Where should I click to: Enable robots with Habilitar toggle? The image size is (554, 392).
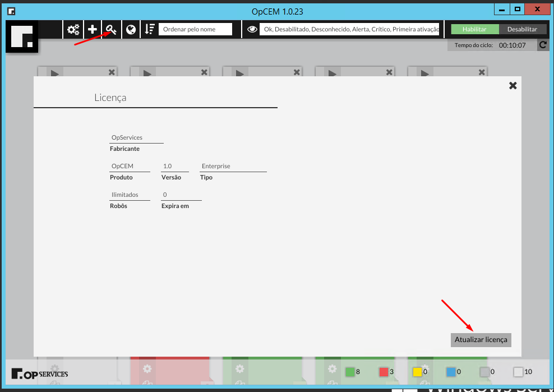click(x=474, y=29)
